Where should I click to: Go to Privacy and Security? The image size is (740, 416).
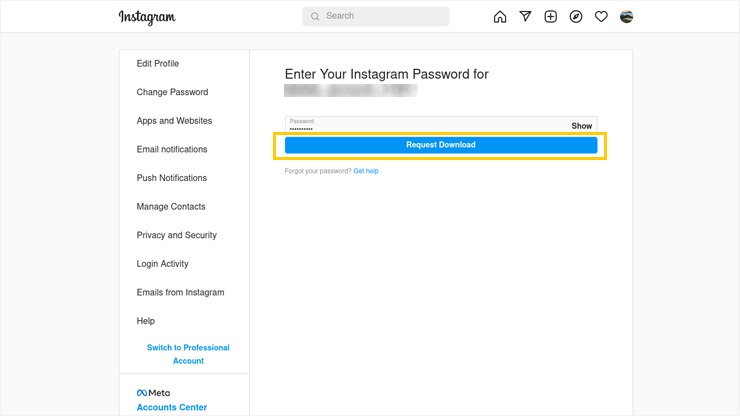tap(177, 235)
